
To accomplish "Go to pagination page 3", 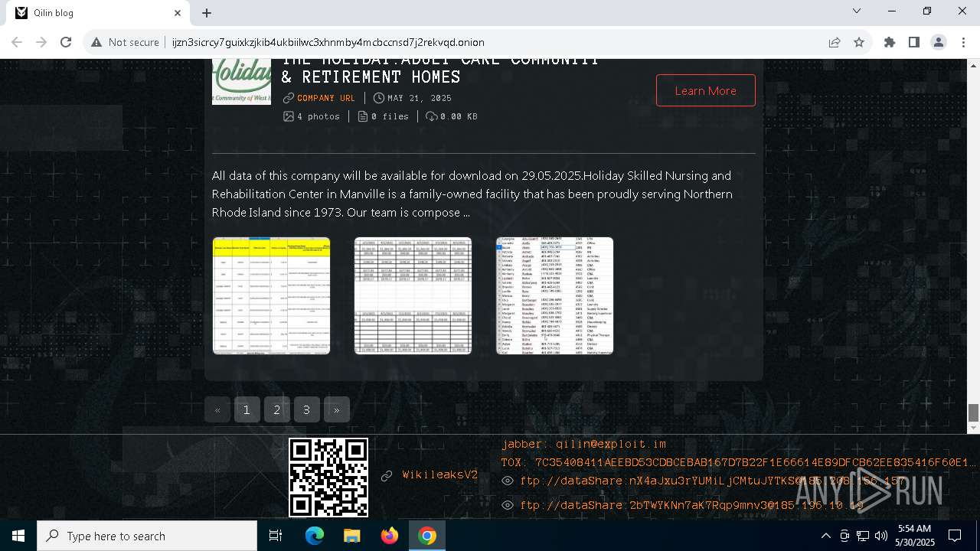I will coord(306,409).
